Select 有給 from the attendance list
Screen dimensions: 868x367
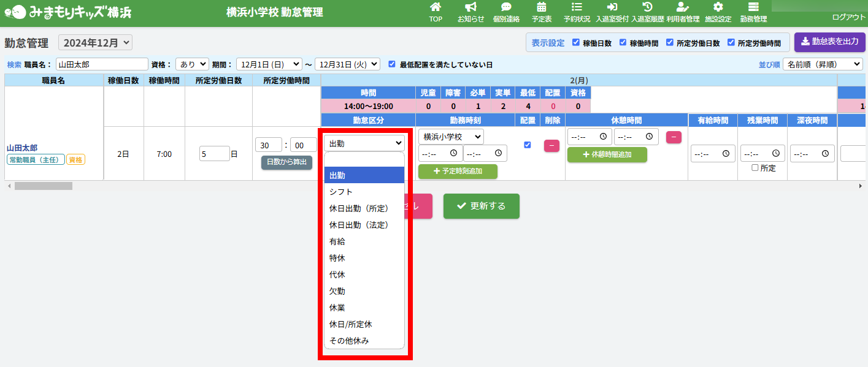(337, 241)
